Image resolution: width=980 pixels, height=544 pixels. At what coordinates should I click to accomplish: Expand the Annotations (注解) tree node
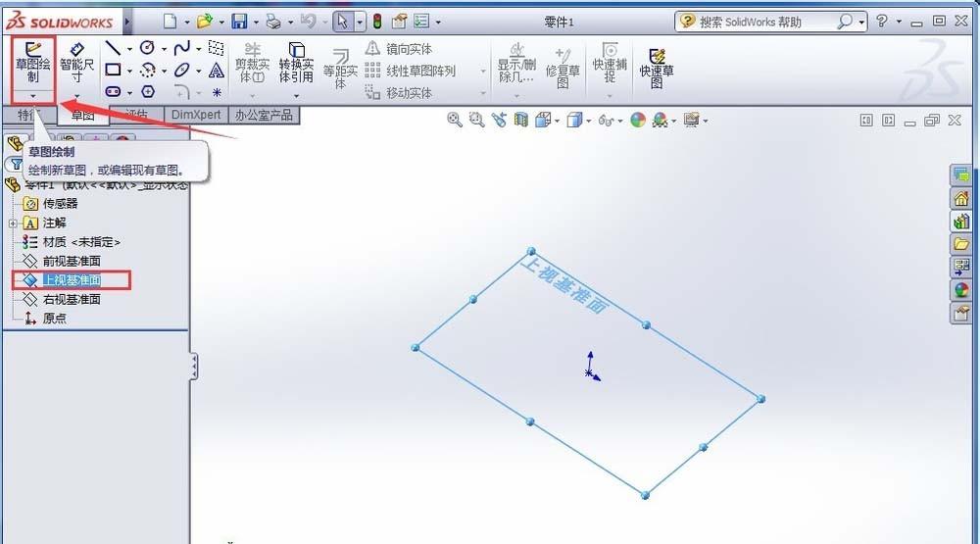click(12, 223)
